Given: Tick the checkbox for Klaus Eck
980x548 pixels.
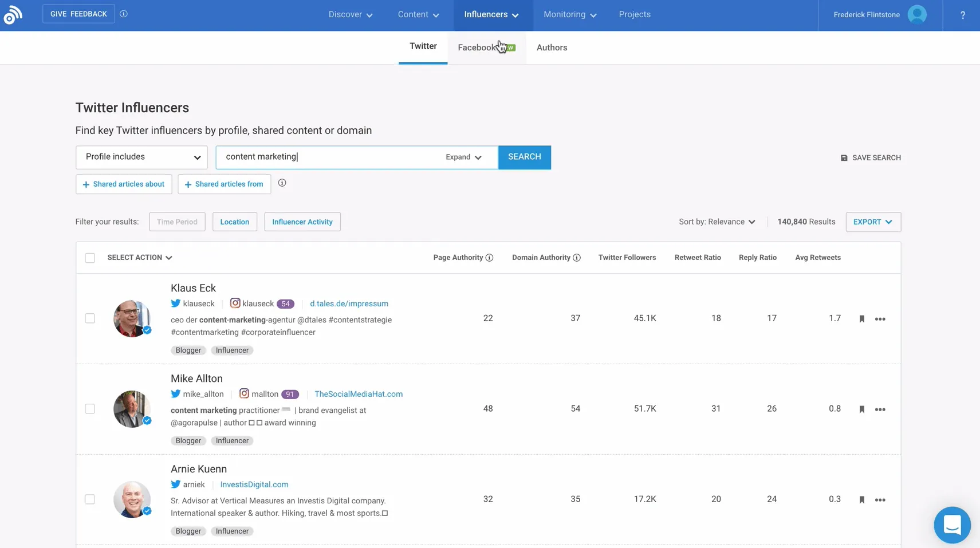Looking at the screenshot, I should point(90,318).
